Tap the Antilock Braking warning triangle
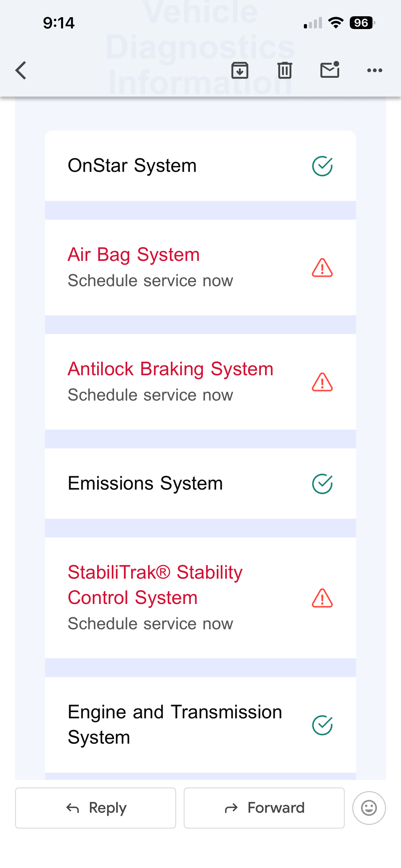401x868 pixels. [x=322, y=382]
